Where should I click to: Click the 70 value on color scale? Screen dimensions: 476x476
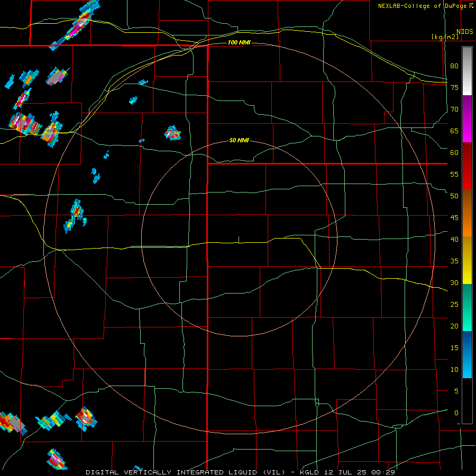[x=454, y=109]
